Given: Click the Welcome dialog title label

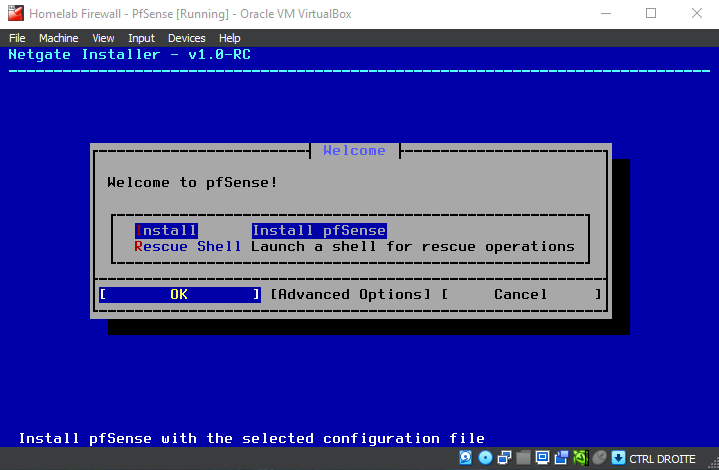Looking at the screenshot, I should tap(354, 150).
